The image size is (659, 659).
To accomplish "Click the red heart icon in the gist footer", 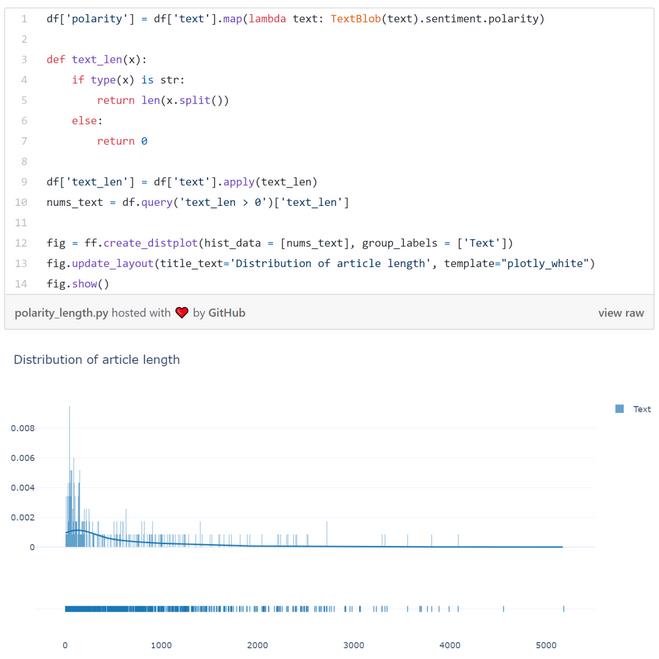I will point(182,313).
